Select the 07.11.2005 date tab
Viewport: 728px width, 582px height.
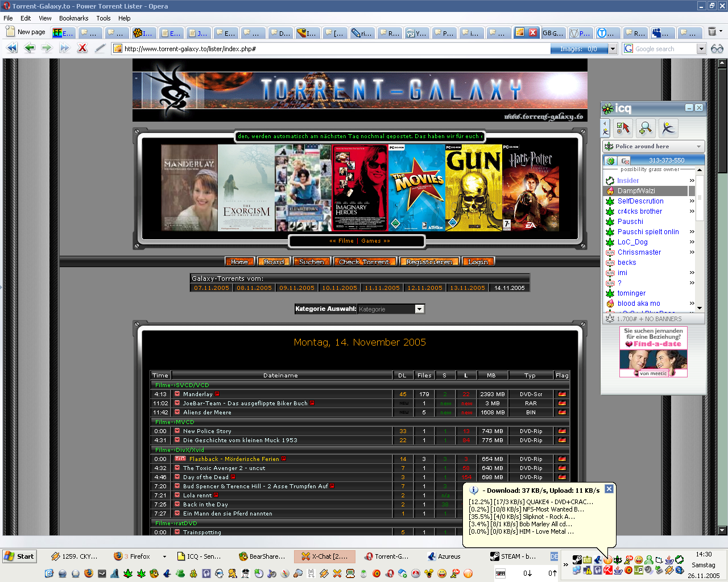click(212, 288)
